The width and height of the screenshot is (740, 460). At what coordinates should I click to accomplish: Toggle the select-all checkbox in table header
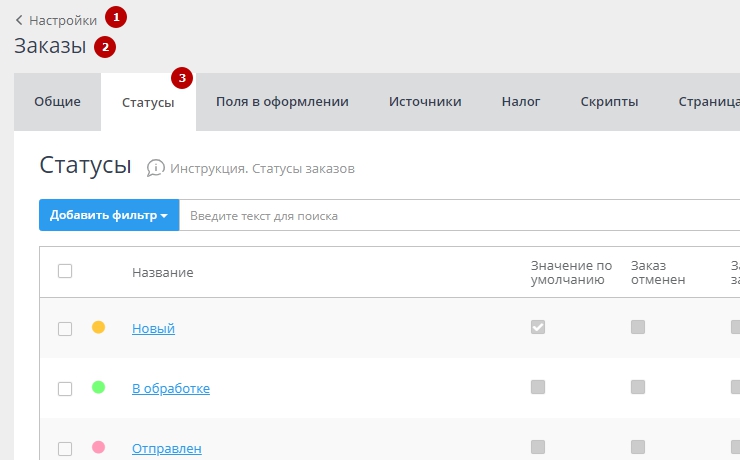(x=65, y=271)
